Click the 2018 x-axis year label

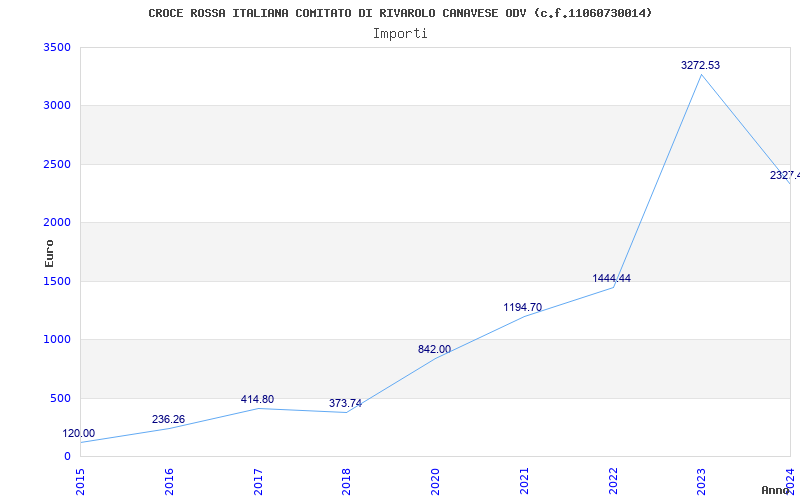coord(346,482)
